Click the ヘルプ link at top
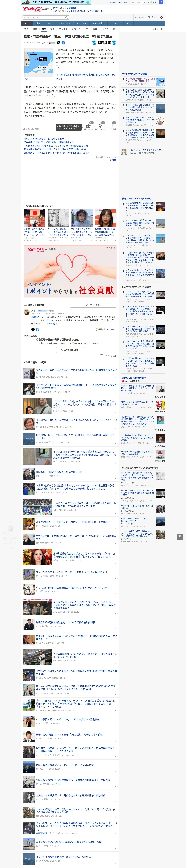186x868 pixels. (x=127, y=2)
